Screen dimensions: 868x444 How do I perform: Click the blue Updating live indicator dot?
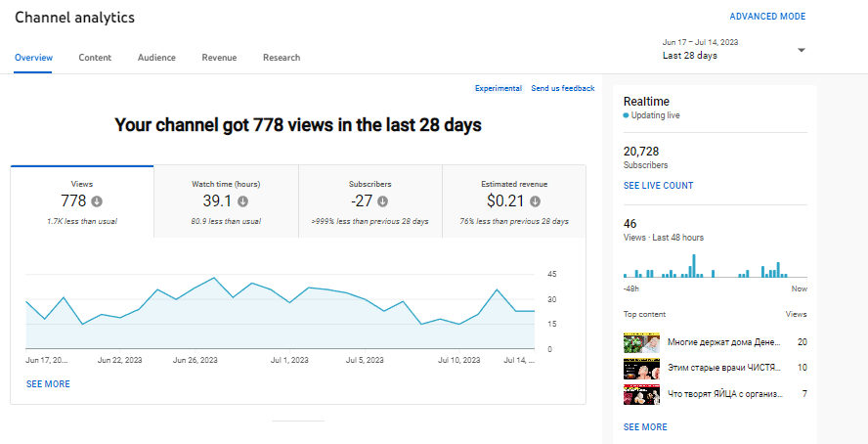(x=627, y=115)
